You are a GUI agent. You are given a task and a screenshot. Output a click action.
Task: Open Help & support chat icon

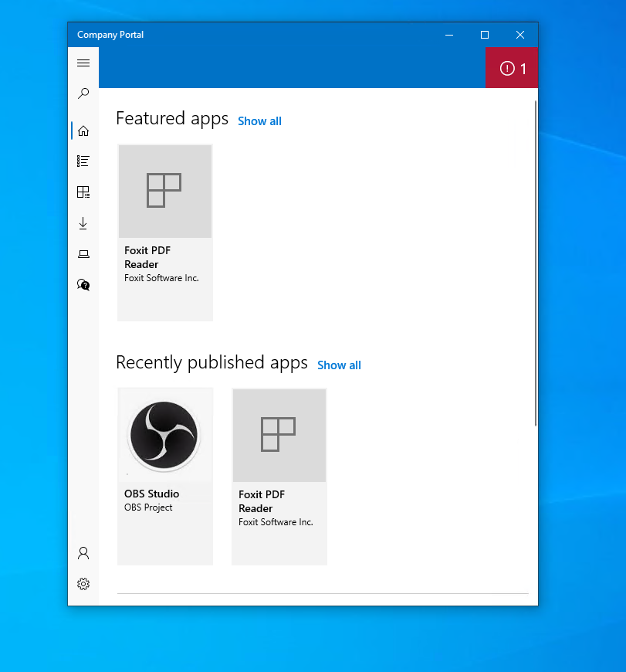click(x=83, y=284)
